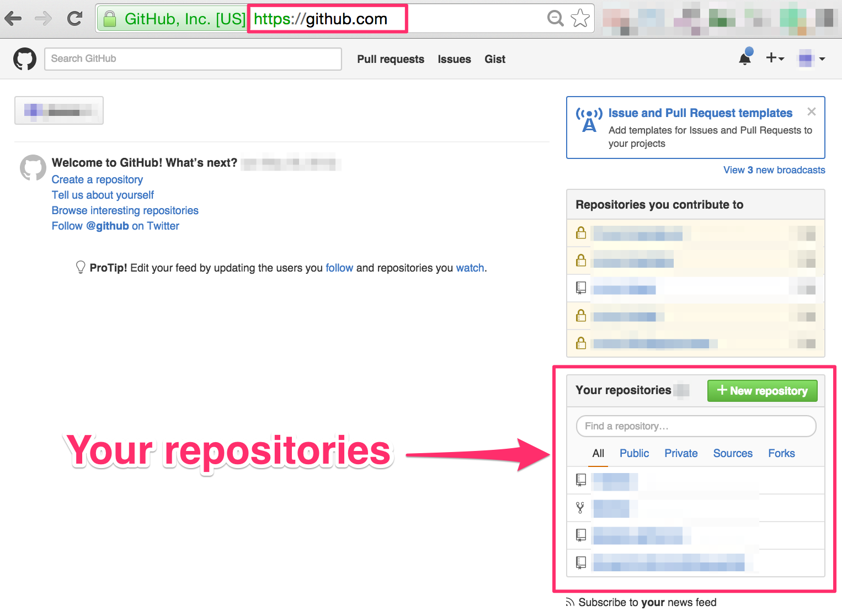Viewport: 842px width, 616px height.
Task: Open the user avatar dropdown menu
Action: (812, 58)
